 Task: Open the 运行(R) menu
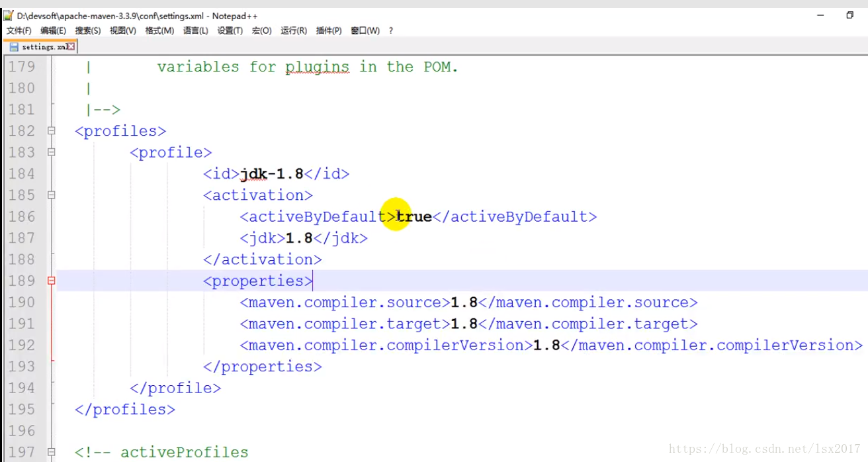[294, 30]
